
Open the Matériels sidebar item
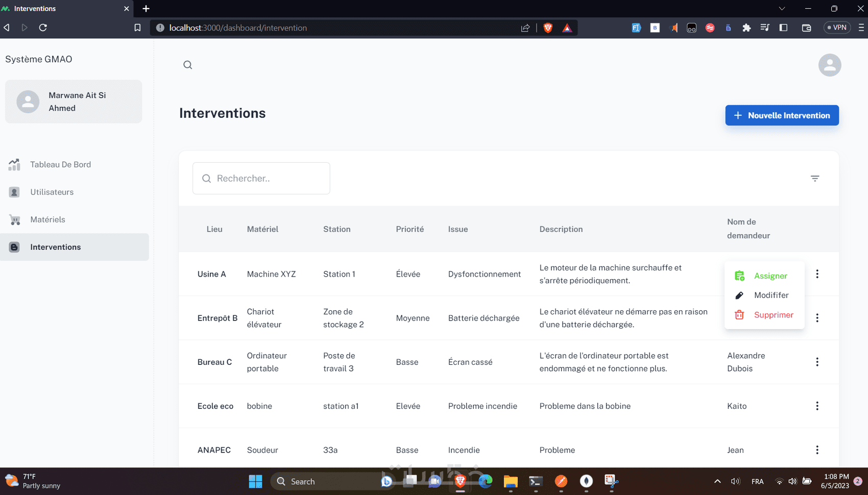(x=47, y=219)
